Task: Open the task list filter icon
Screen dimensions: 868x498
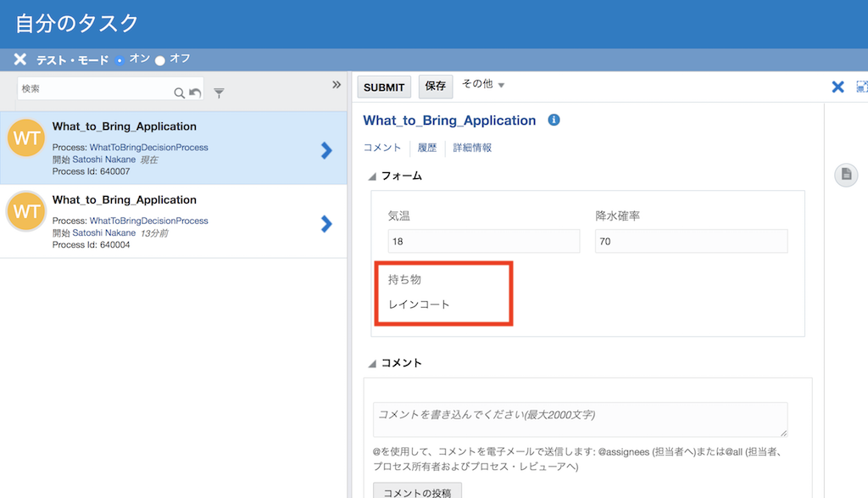Action: click(x=219, y=93)
